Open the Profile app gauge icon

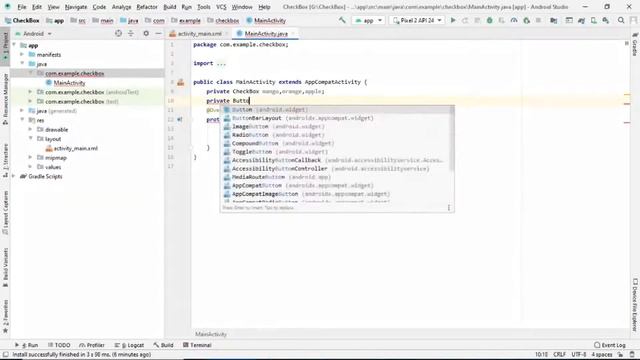(514, 20)
